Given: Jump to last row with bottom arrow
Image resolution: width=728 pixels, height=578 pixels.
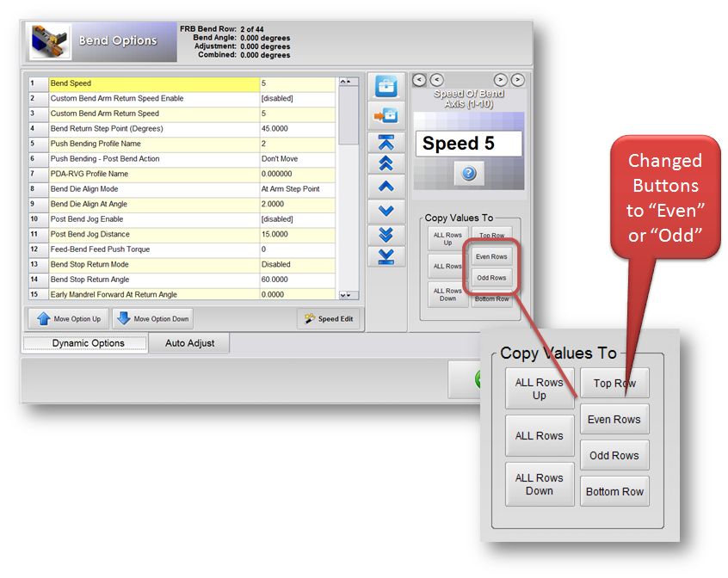Looking at the screenshot, I should (386, 256).
